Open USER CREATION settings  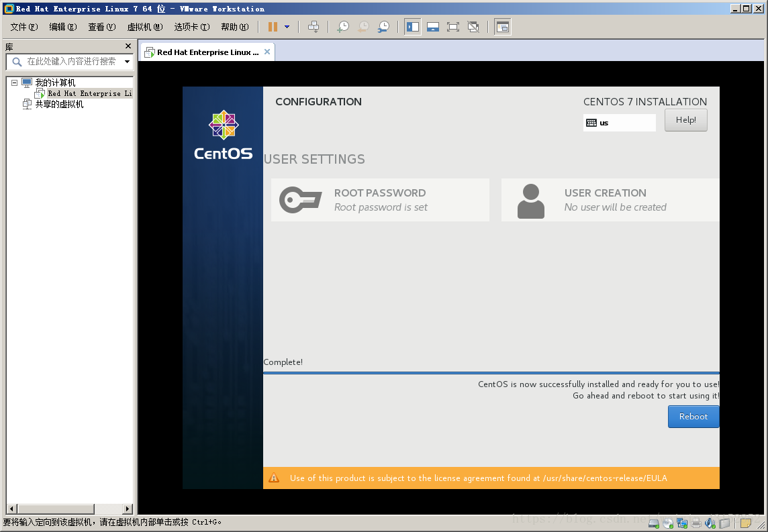[x=610, y=200]
